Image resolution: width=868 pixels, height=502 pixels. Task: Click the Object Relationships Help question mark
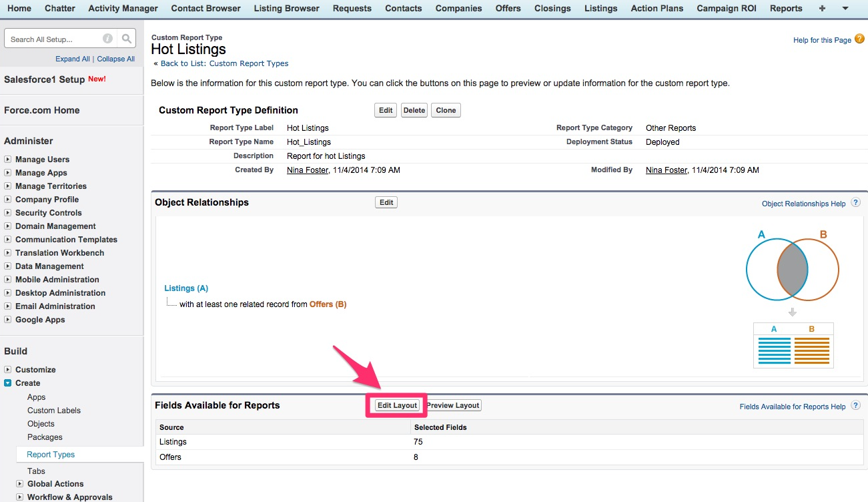[855, 203]
